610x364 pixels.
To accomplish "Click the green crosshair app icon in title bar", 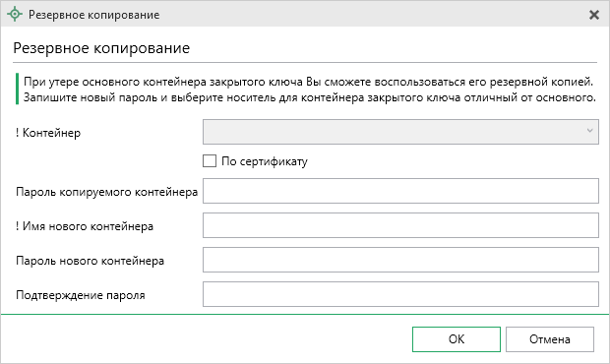I will 15,15.
